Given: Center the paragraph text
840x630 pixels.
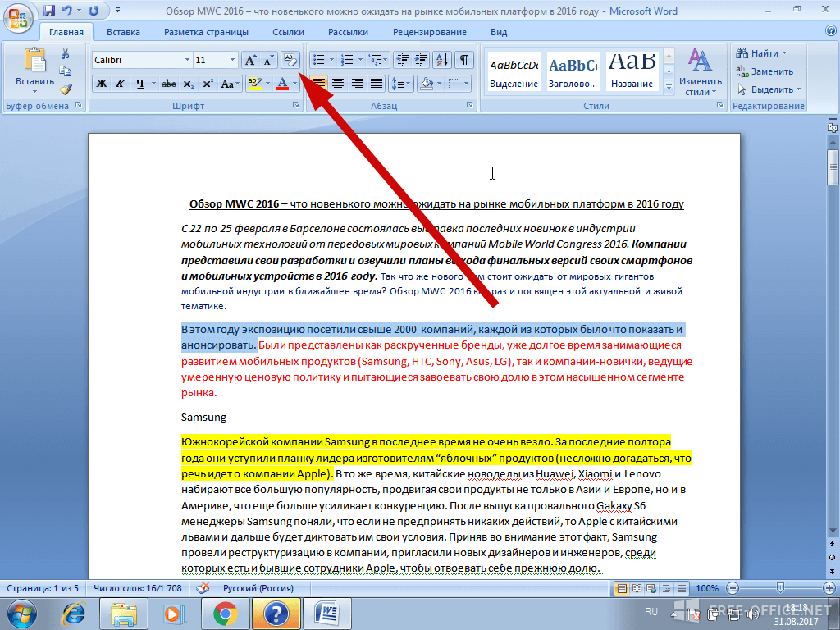Looking at the screenshot, I should [337, 84].
